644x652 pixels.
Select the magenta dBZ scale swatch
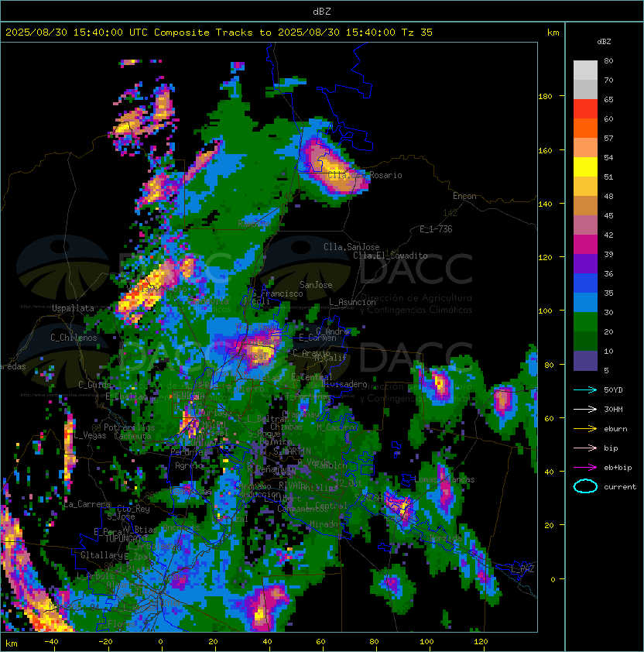pyautogui.click(x=585, y=245)
